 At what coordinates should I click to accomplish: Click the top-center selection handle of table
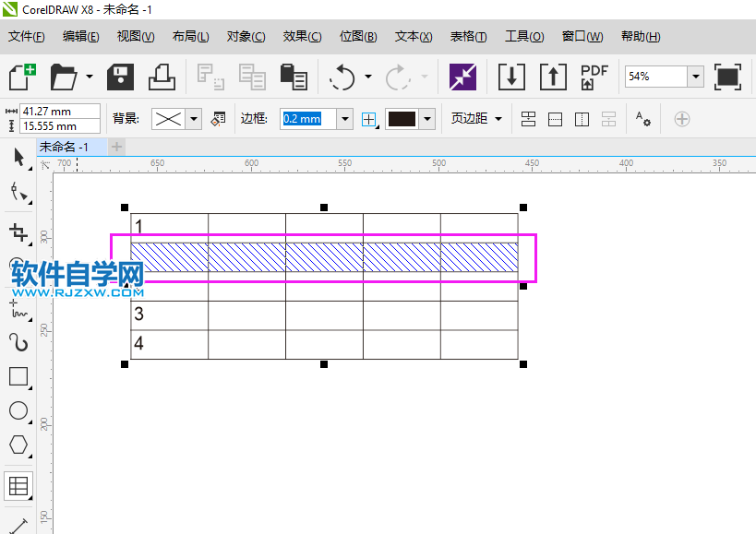tap(324, 208)
